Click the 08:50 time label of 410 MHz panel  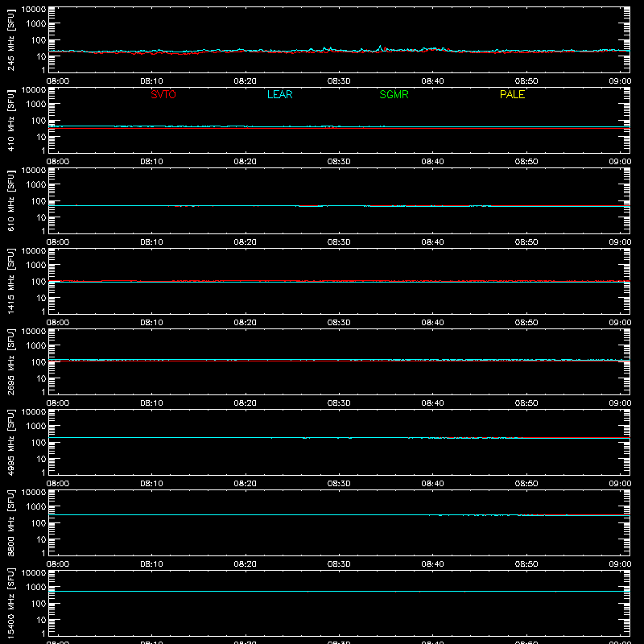point(526,162)
